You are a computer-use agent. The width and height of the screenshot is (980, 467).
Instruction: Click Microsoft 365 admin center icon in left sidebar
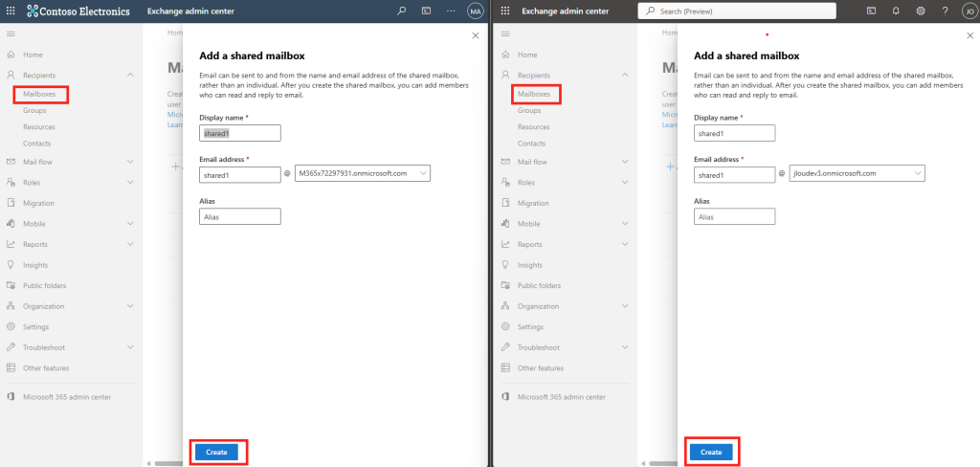pos(11,397)
